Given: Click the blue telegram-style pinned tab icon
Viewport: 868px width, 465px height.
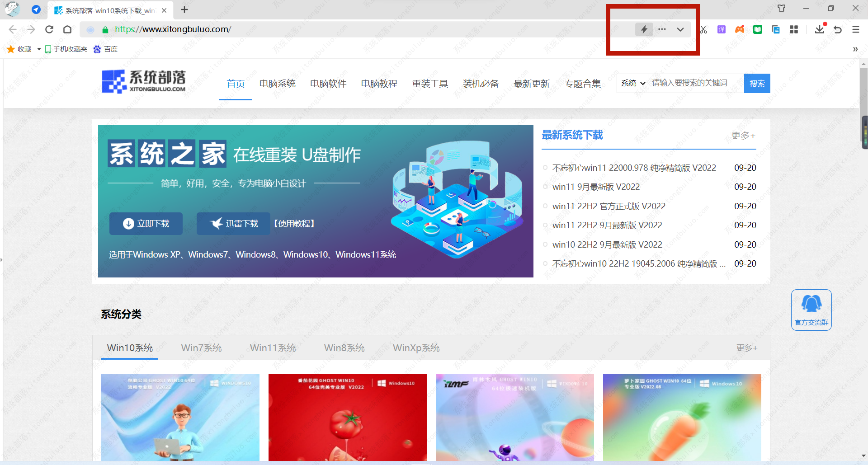Looking at the screenshot, I should (x=36, y=9).
